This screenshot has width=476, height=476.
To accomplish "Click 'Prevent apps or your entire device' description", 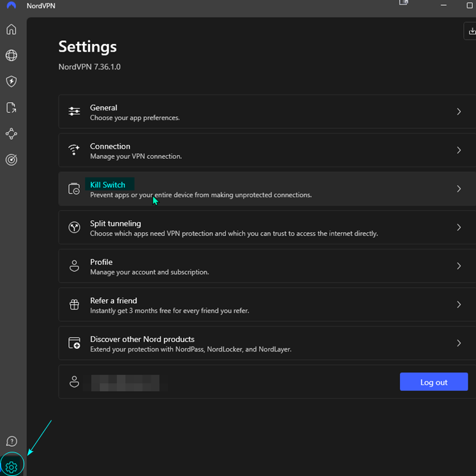I will click(x=200, y=195).
